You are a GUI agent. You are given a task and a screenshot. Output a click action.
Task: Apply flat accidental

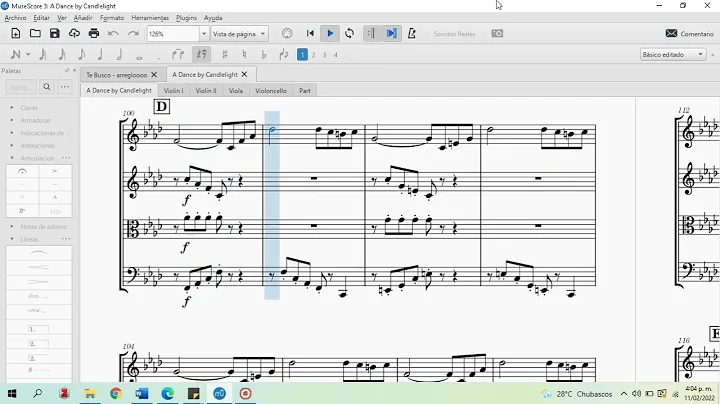click(264, 55)
